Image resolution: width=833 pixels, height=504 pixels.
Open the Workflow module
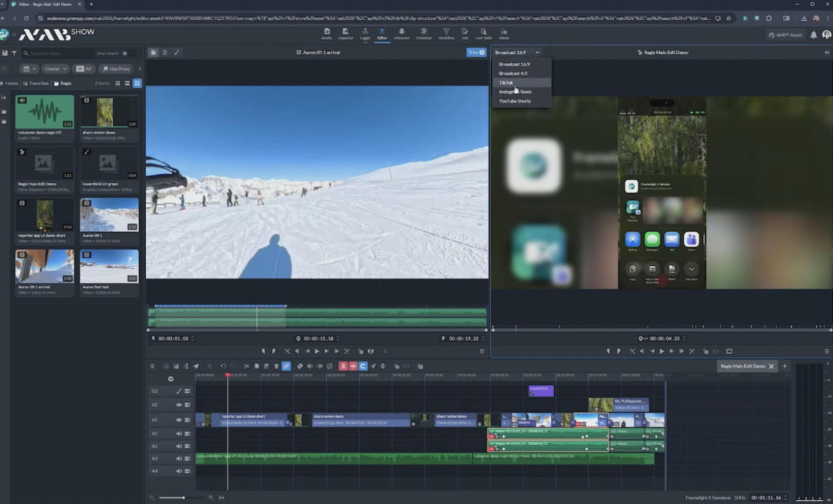click(446, 33)
